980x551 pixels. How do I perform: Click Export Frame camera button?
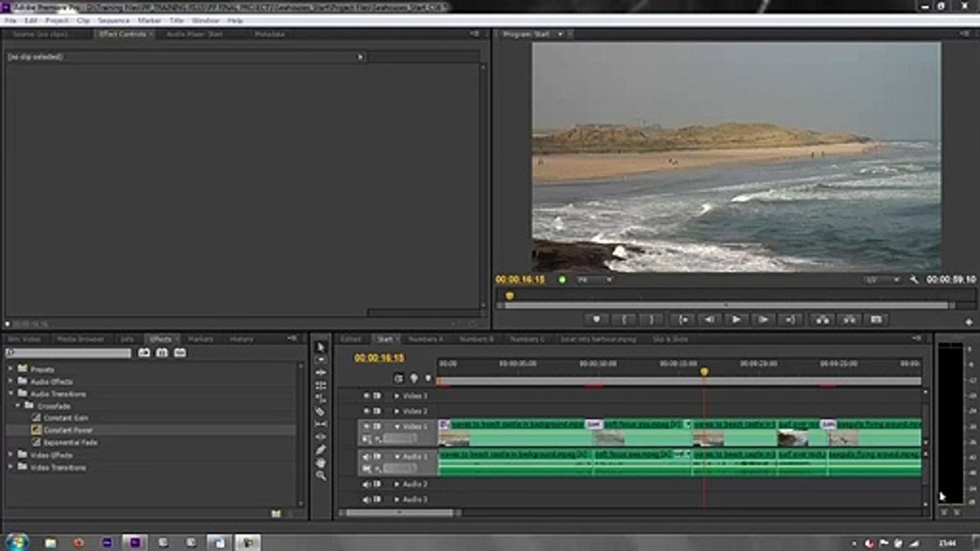coord(877,320)
